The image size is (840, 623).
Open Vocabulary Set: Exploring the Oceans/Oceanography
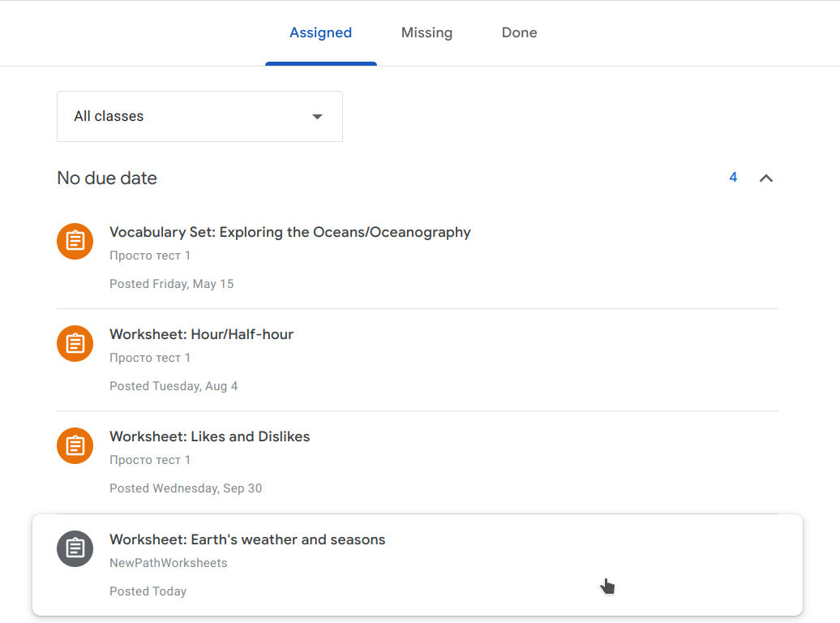pyautogui.click(x=289, y=232)
